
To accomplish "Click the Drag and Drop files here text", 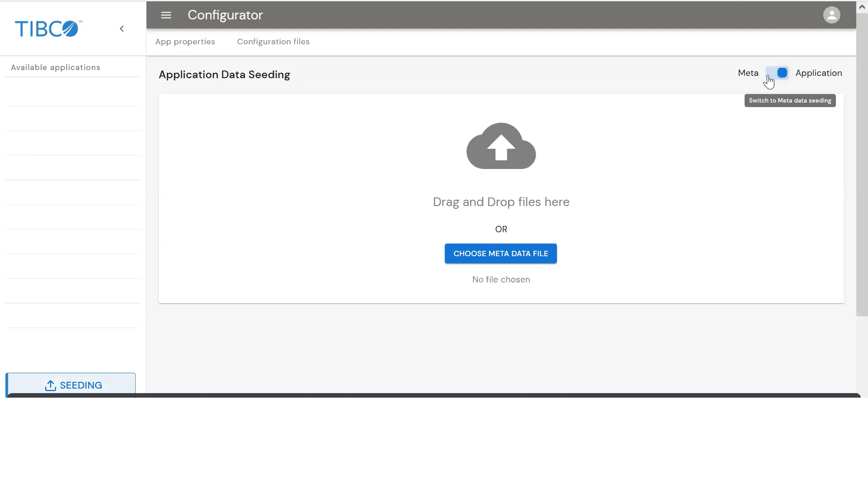I will (501, 202).
